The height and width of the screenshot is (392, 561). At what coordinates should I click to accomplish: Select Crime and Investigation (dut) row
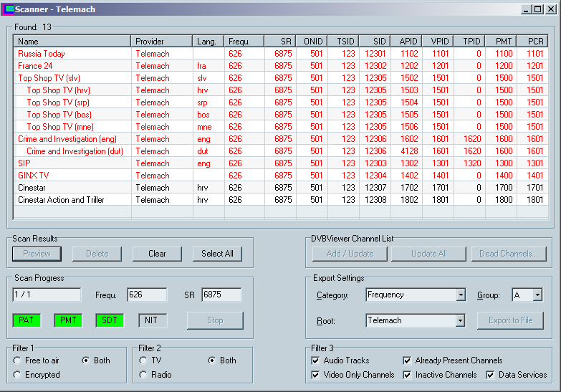pos(281,151)
